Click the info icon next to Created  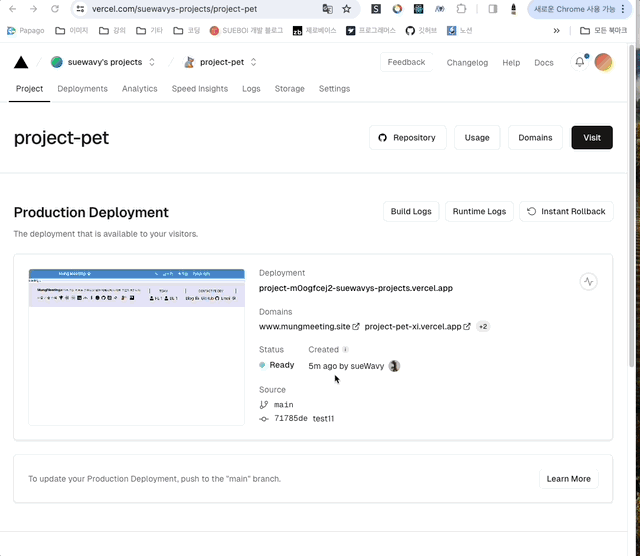click(x=345, y=349)
